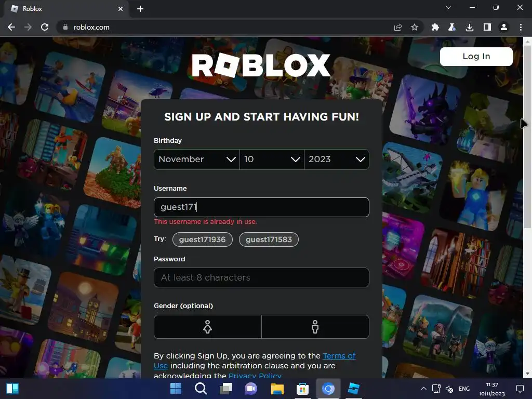Open the birthday day dropdown showing 10
This screenshot has height=399, width=532.
272,159
